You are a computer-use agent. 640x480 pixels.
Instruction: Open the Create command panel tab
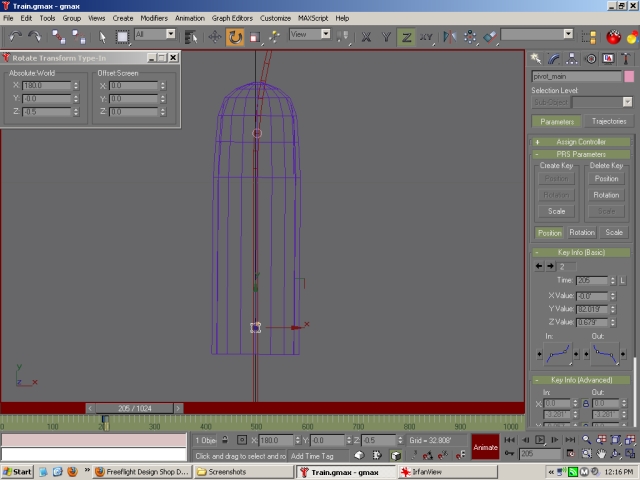point(537,59)
